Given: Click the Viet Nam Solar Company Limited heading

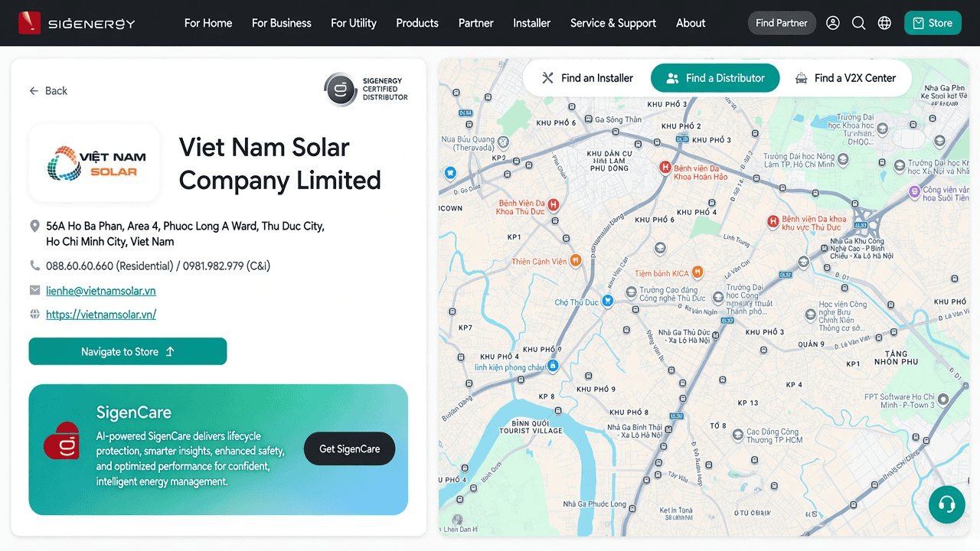Looking at the screenshot, I should (x=280, y=164).
